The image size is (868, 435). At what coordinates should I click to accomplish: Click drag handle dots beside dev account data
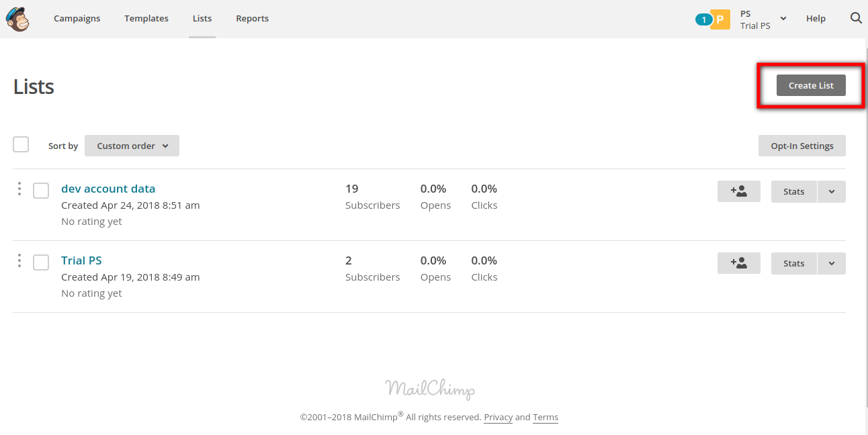(19, 189)
